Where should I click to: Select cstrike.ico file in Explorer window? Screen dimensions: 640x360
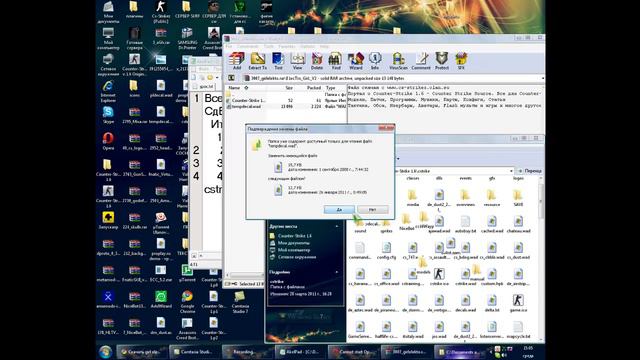[439, 276]
